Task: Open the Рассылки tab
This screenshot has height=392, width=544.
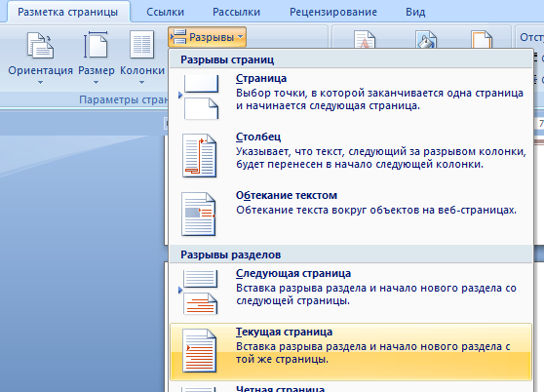Action: 236,12
